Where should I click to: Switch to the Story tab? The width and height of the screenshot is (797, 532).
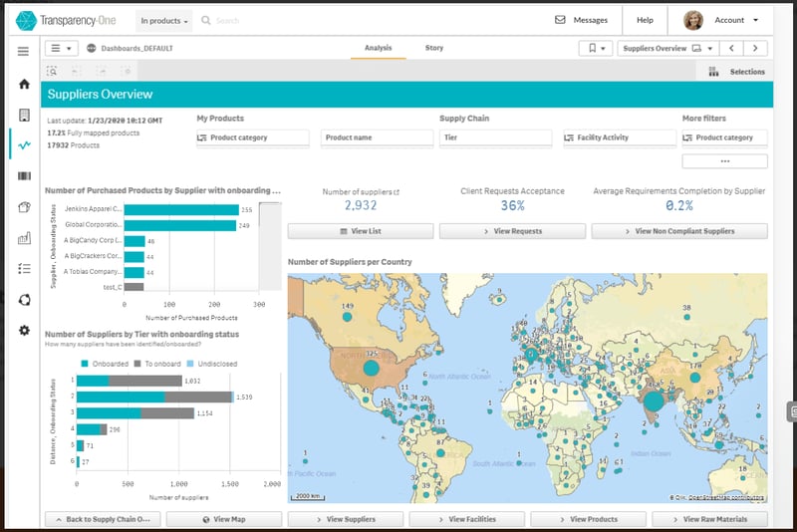click(434, 48)
